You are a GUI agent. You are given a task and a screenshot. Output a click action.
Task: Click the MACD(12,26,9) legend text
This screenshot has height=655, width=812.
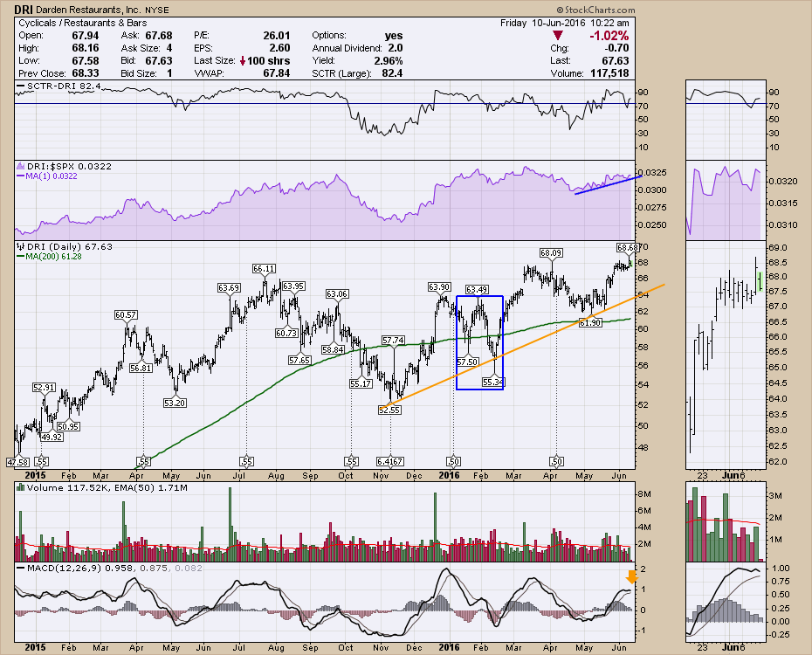click(x=65, y=568)
